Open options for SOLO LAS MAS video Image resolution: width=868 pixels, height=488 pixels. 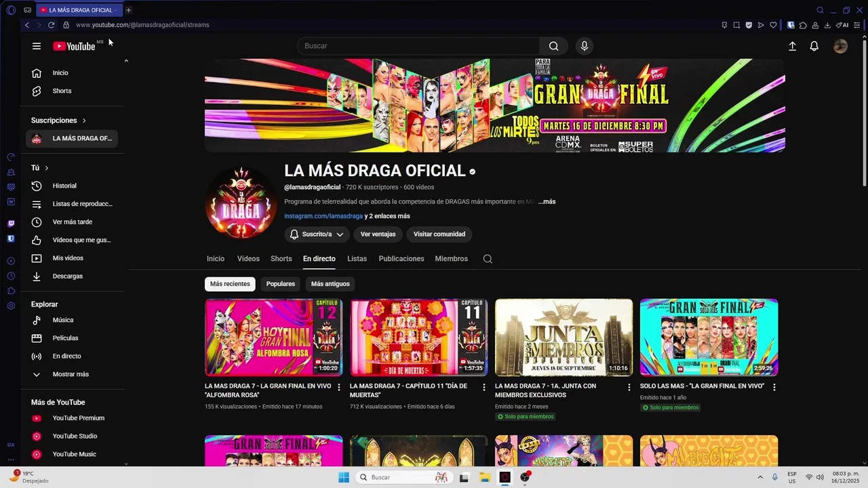[774, 387]
